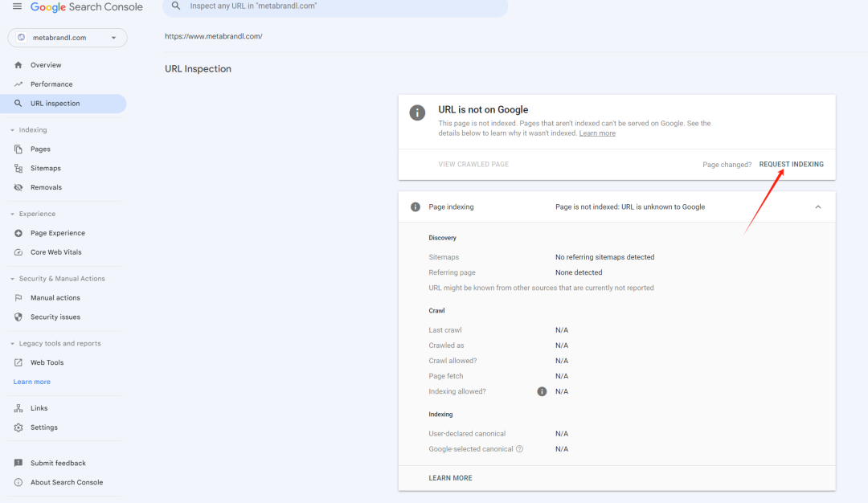Click the Submit feedback speech icon
The height and width of the screenshot is (503, 868).
[x=18, y=463]
